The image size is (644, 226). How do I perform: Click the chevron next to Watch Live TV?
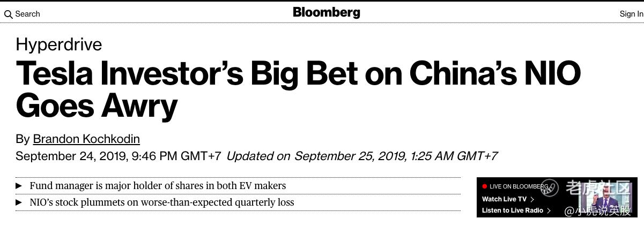point(532,199)
